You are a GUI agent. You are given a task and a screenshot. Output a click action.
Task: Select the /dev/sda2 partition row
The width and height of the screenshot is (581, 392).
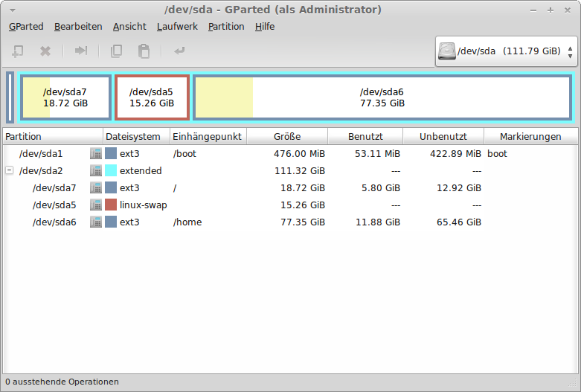click(x=290, y=170)
